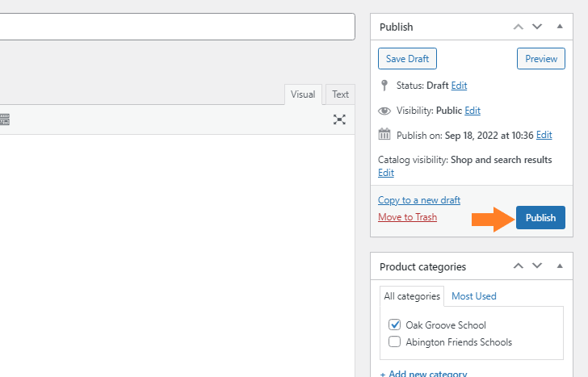This screenshot has height=377, width=588.
Task: Move Publish panel down
Action: (537, 27)
